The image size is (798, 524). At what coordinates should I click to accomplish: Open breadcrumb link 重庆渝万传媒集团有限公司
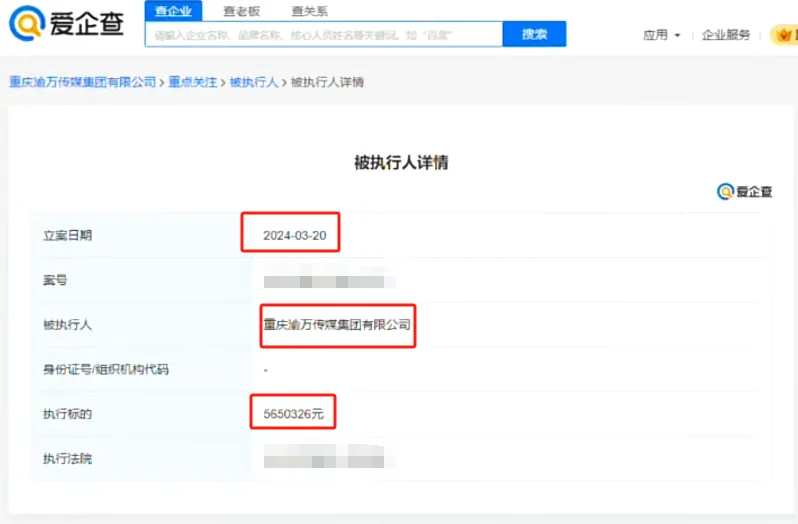click(x=82, y=82)
